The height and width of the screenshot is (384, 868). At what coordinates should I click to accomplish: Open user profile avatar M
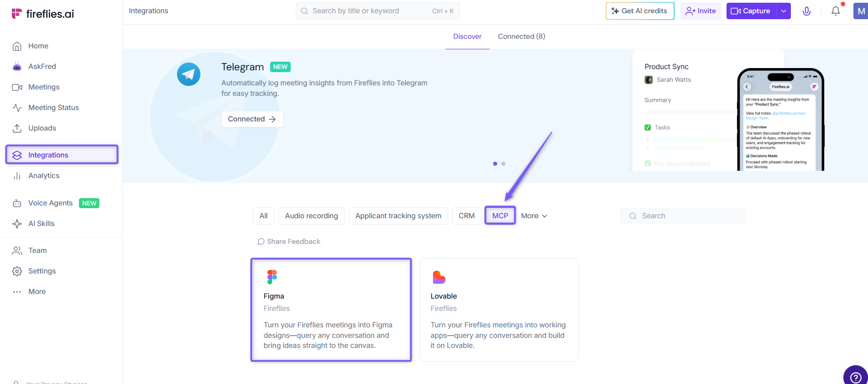click(861, 11)
